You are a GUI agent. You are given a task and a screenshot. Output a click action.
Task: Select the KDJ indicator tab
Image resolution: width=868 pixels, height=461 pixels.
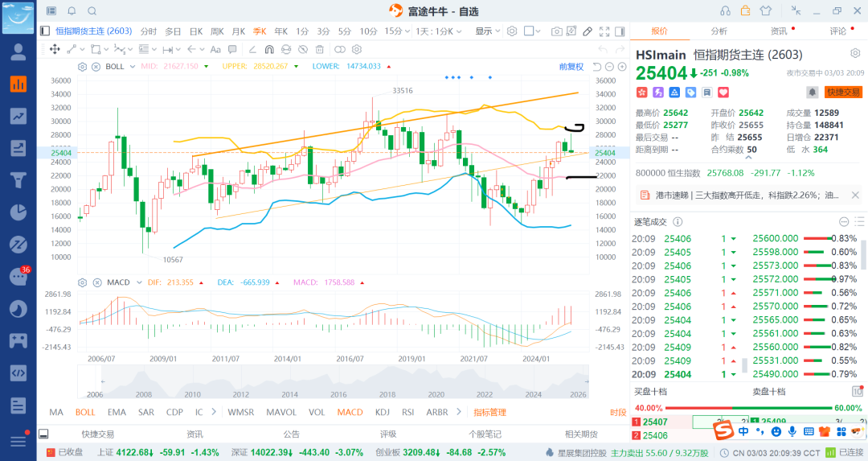pyautogui.click(x=383, y=412)
